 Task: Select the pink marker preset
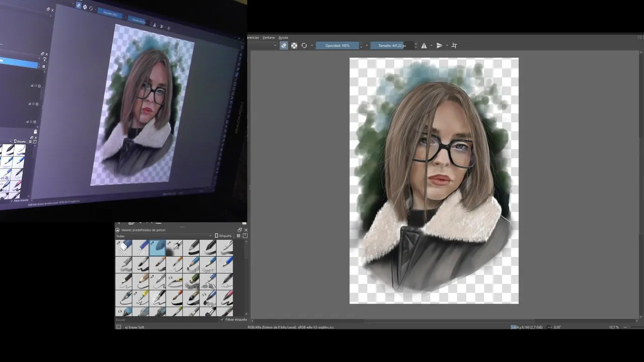(225, 298)
